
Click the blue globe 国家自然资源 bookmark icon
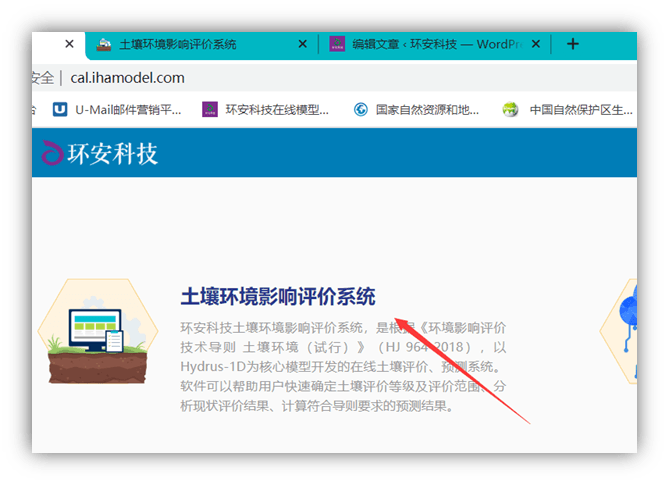(x=361, y=110)
